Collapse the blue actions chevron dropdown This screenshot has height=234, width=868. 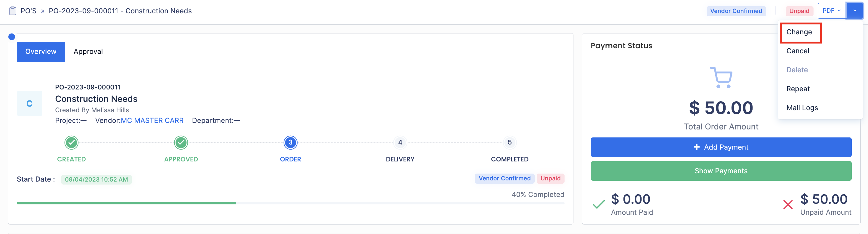click(x=854, y=11)
